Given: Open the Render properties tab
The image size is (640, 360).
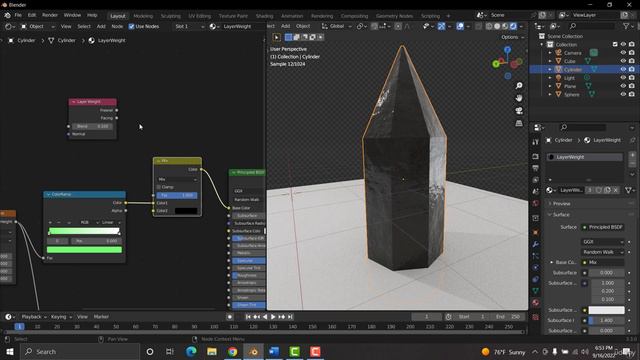Looking at the screenshot, I should [536, 157].
